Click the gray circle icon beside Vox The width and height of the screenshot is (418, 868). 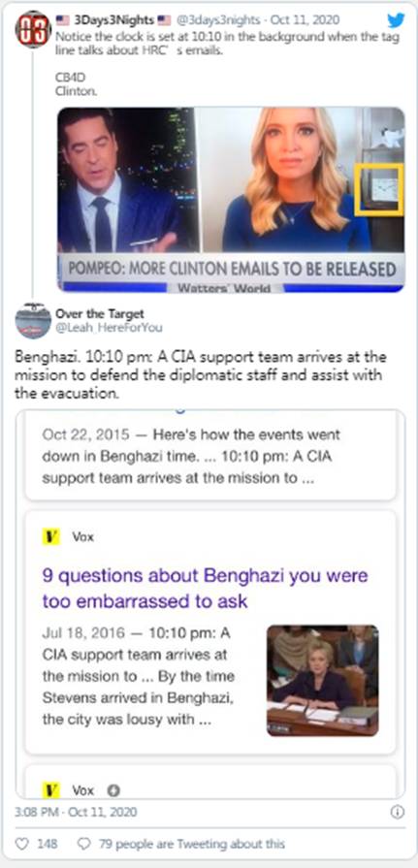[x=113, y=791]
